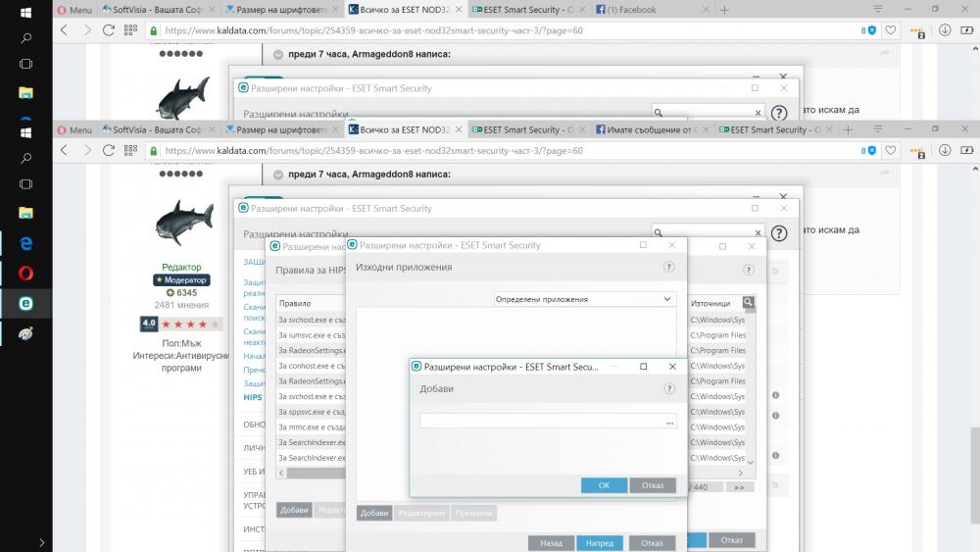Open help in the Добави dialog
Viewport: 980px width, 552px height.
[668, 389]
